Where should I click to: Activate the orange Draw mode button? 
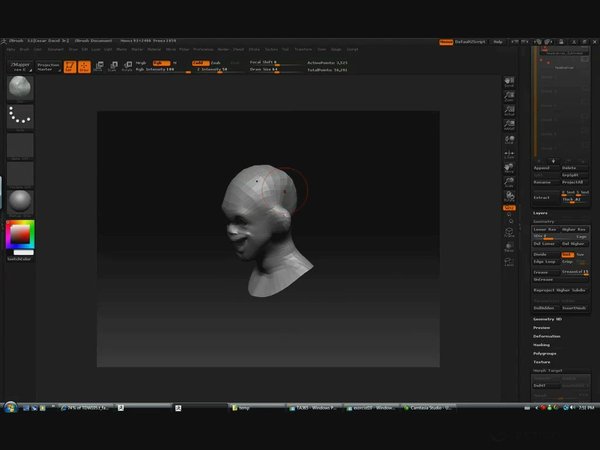84,67
